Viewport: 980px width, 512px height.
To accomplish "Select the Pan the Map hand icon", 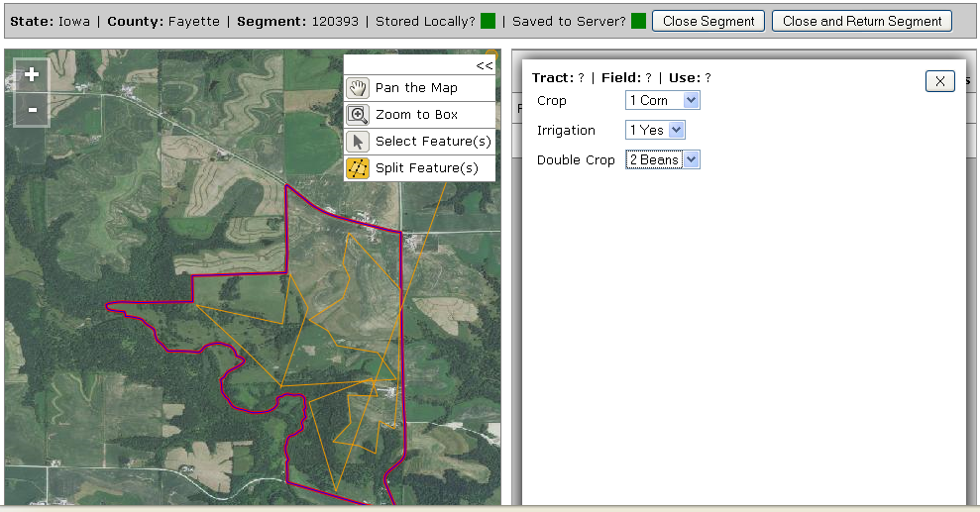I will click(x=358, y=88).
